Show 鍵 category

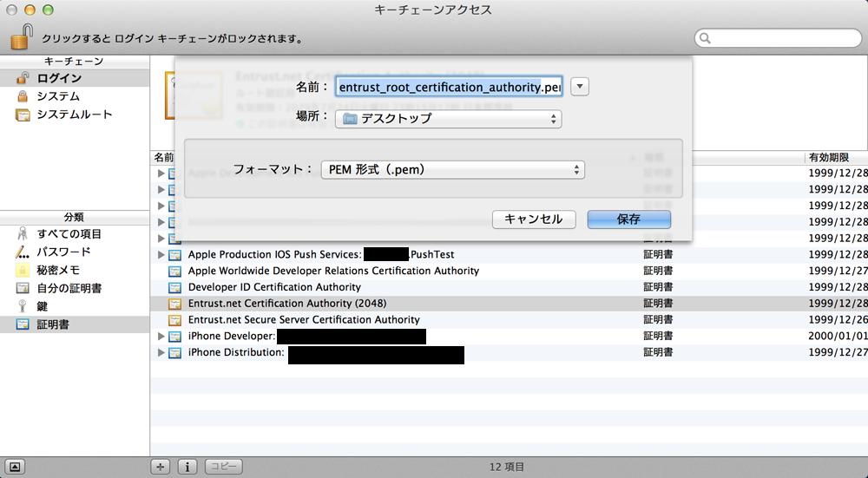[x=75, y=306]
